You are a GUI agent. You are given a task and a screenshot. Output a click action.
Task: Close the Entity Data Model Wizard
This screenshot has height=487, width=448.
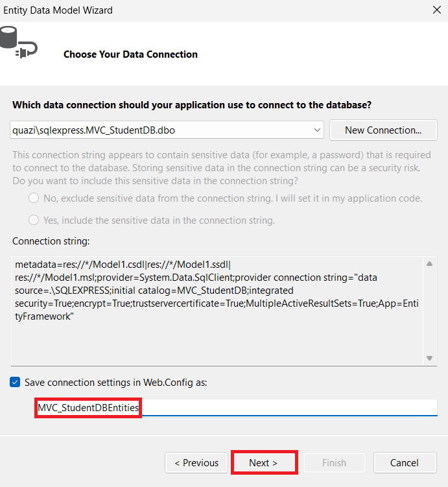click(436, 10)
